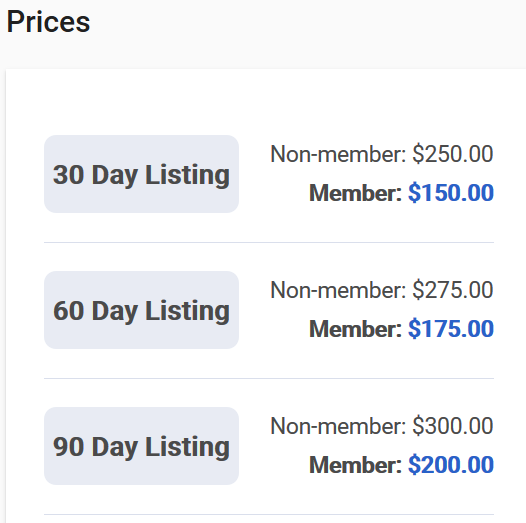Click the $200.00 member price
The height and width of the screenshot is (523, 526).
pos(451,465)
